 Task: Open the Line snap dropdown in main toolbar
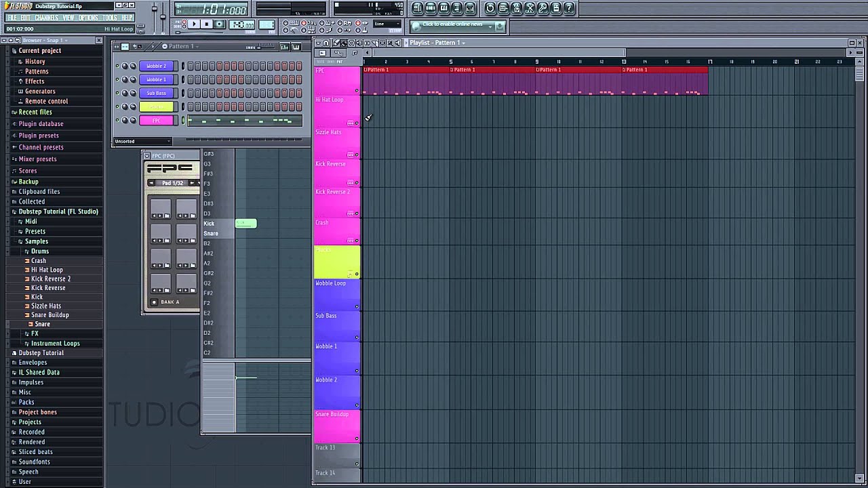tap(388, 24)
